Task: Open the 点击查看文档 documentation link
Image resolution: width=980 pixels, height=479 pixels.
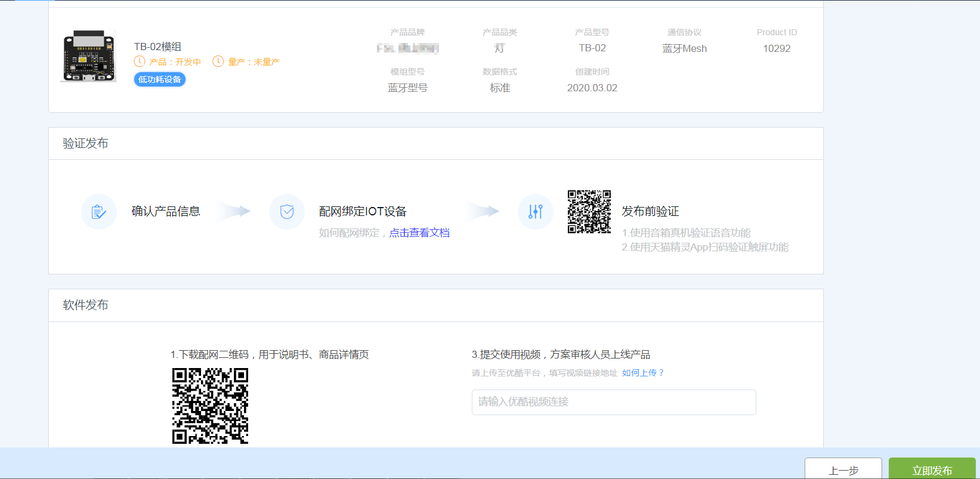Action: coord(419,233)
